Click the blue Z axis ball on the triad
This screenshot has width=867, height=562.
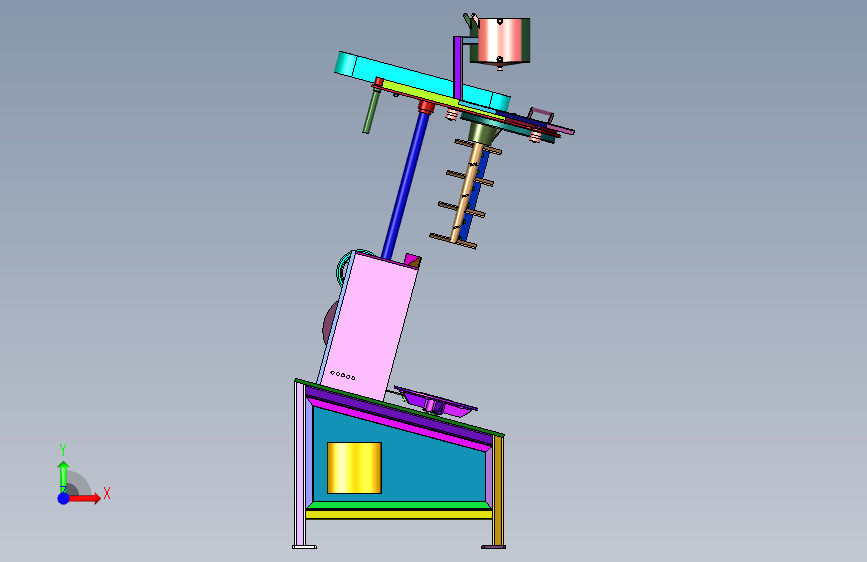coord(64,498)
